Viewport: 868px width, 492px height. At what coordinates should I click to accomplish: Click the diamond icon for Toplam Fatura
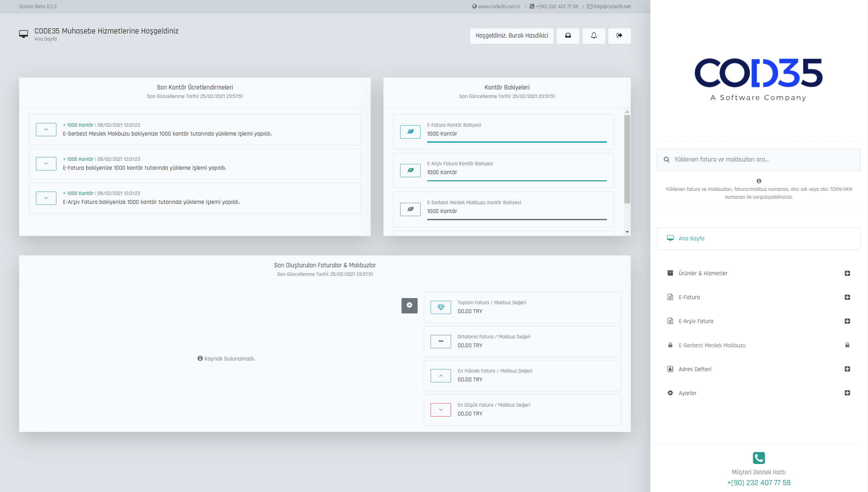(440, 307)
